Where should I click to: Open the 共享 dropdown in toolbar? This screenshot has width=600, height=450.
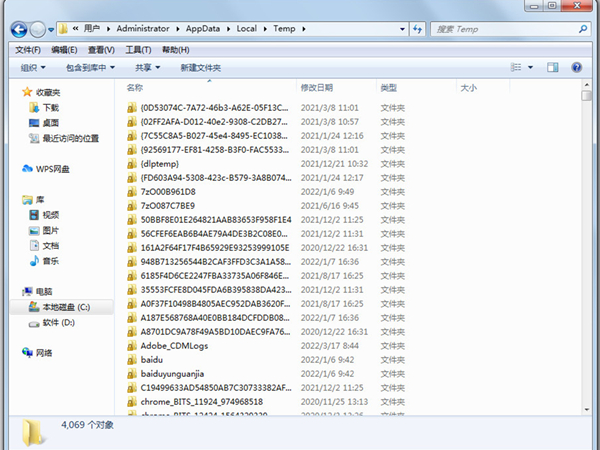(x=148, y=68)
